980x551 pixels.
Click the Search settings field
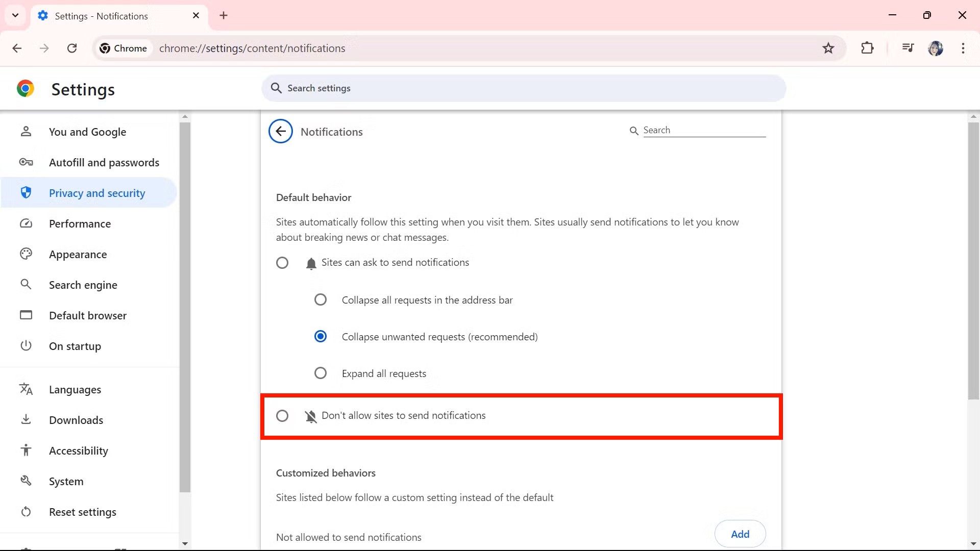[523, 88]
